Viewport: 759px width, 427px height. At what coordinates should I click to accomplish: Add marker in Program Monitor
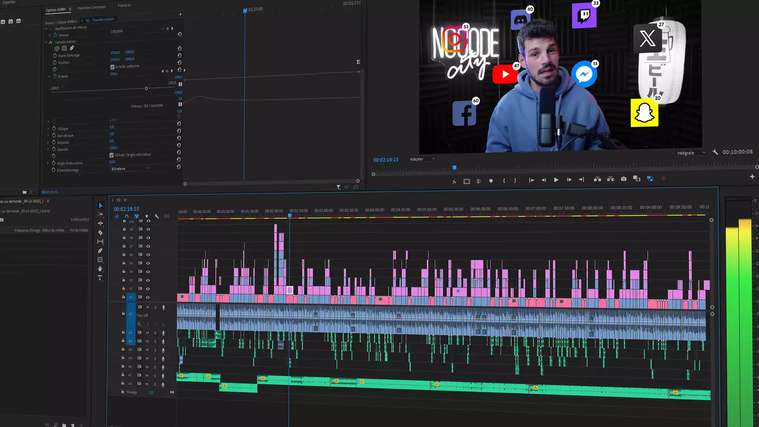(x=491, y=181)
